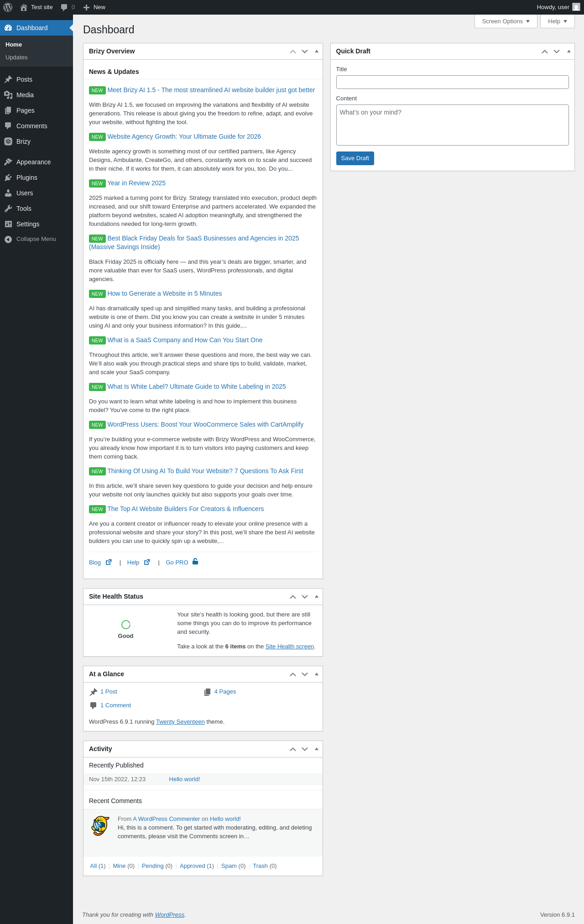Click the Tools wrench icon
This screenshot has height=924, width=584.
[x=8, y=209]
